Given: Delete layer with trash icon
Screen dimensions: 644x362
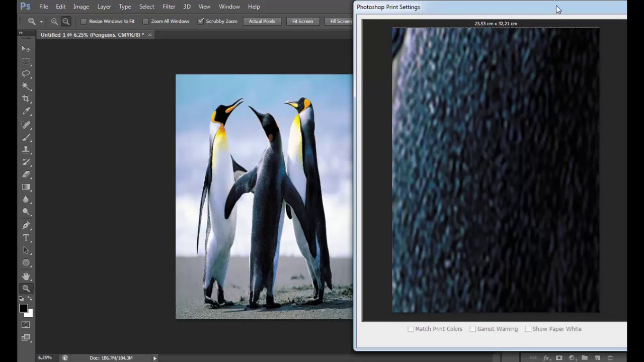Looking at the screenshot, I should click(x=610, y=358).
